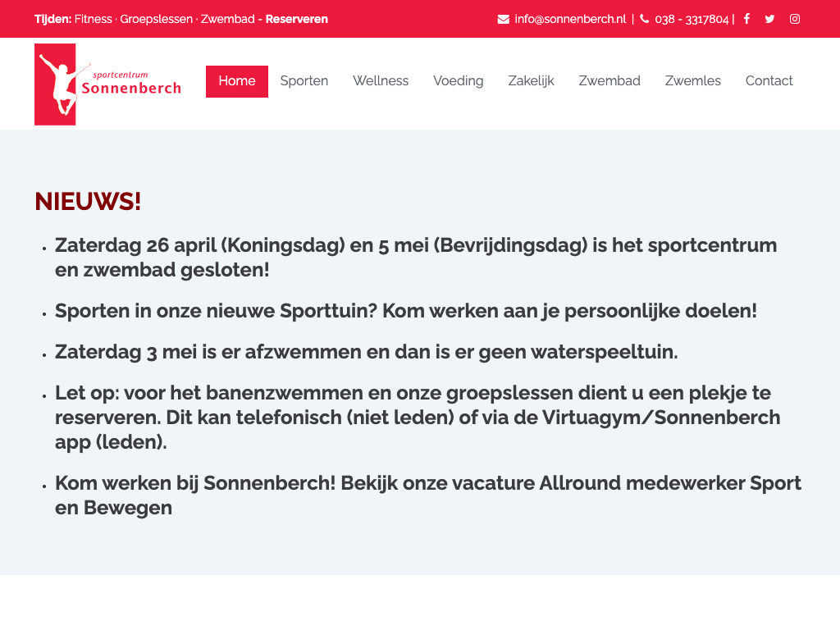Click the Zwembad link in top bar
The height and width of the screenshot is (630, 840).
(228, 19)
